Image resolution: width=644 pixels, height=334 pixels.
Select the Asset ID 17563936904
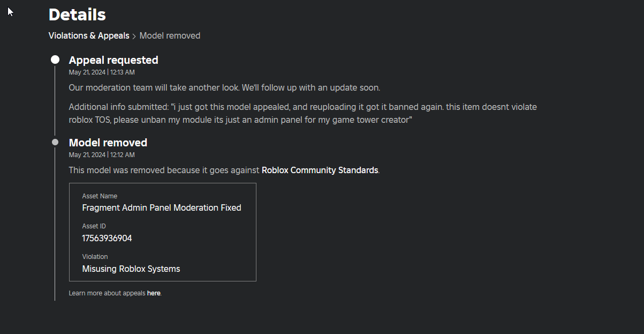click(107, 238)
